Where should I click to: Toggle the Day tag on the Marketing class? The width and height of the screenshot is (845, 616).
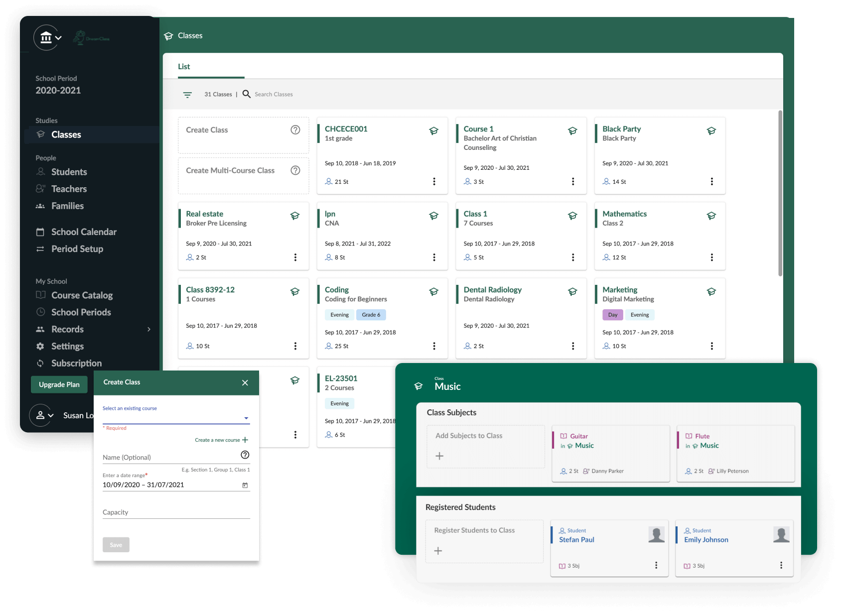click(x=612, y=314)
